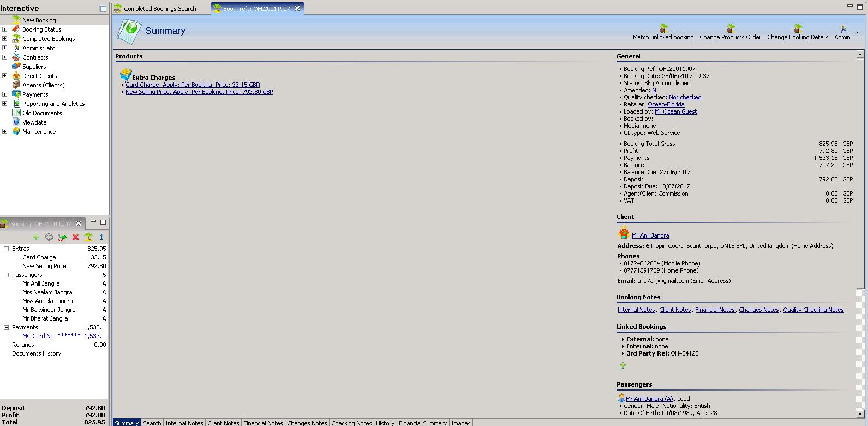
Task: Click the New Booking palm tree icon
Action: (x=16, y=20)
